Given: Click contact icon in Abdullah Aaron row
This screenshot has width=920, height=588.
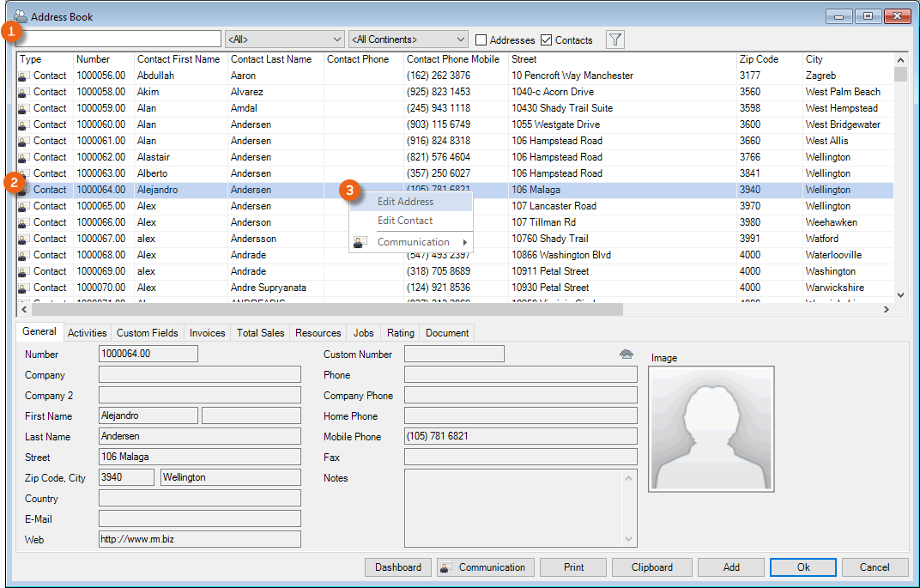Looking at the screenshot, I should point(24,76).
